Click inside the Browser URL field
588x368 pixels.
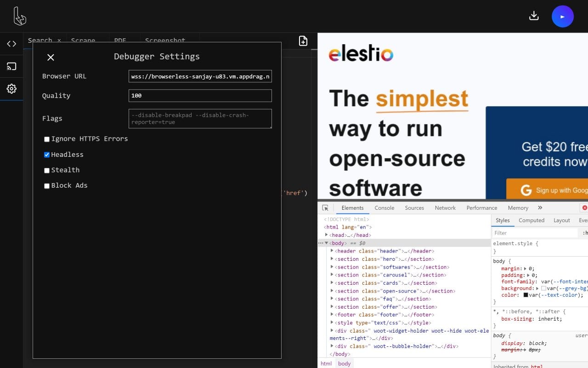pos(200,76)
